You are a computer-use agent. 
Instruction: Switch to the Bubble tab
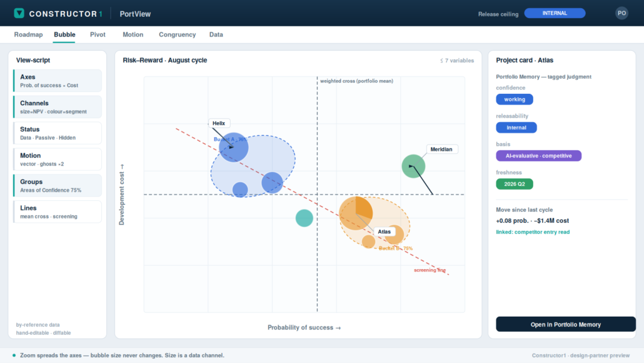64,34
